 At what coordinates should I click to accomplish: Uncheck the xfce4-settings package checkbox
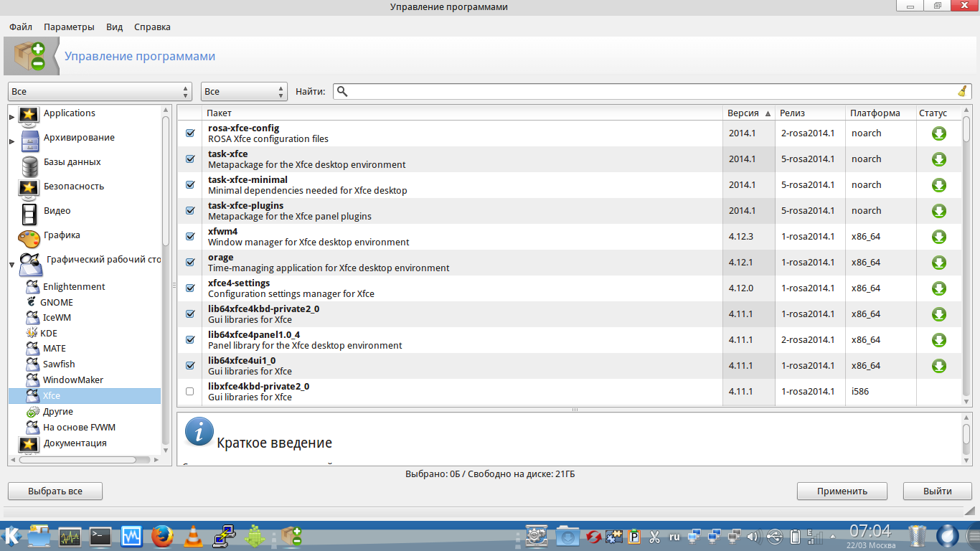190,288
